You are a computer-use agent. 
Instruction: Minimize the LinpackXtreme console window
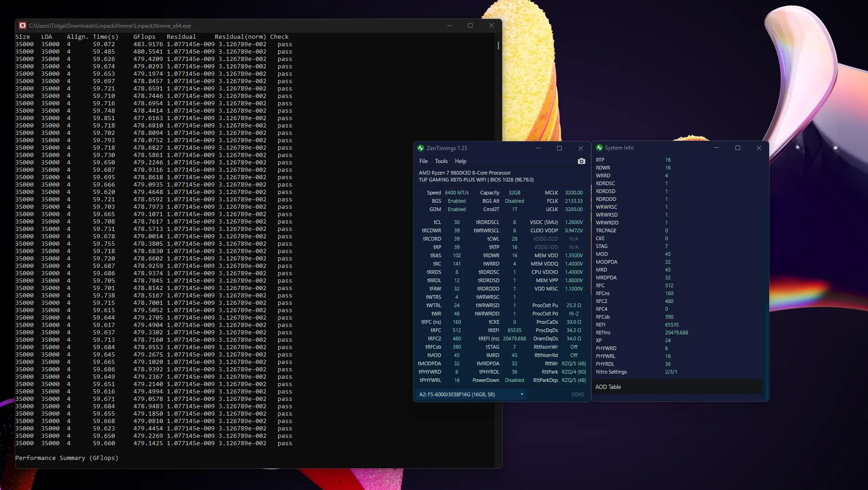pyautogui.click(x=449, y=26)
